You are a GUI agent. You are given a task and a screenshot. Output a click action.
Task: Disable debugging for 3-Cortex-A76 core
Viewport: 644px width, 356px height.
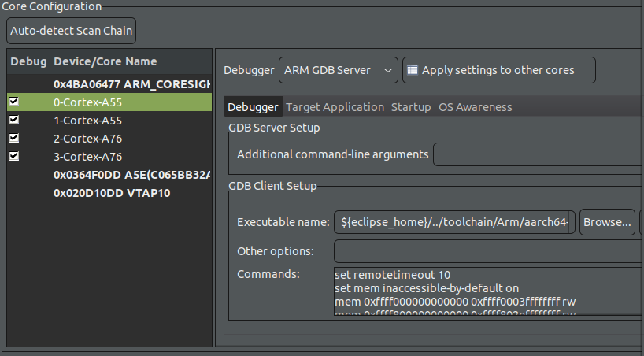(x=13, y=157)
